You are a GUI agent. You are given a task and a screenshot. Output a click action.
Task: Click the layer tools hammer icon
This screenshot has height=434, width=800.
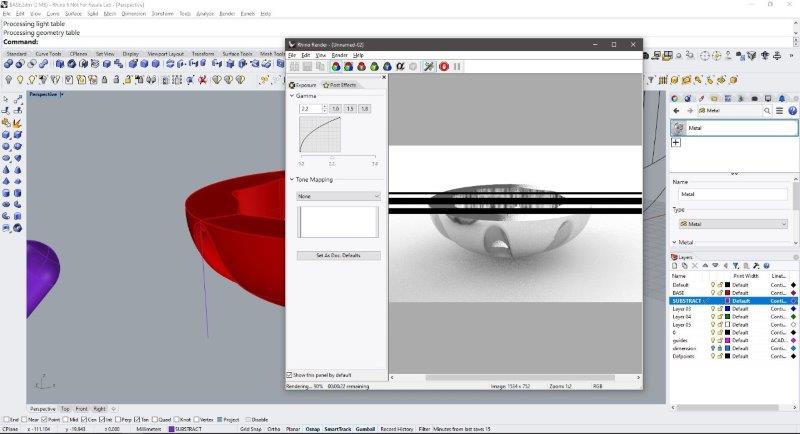(756, 266)
